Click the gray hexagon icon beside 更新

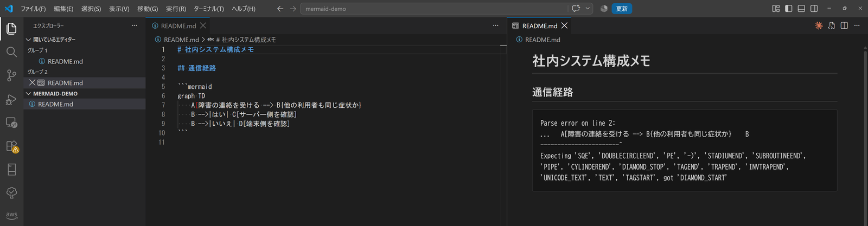click(604, 9)
